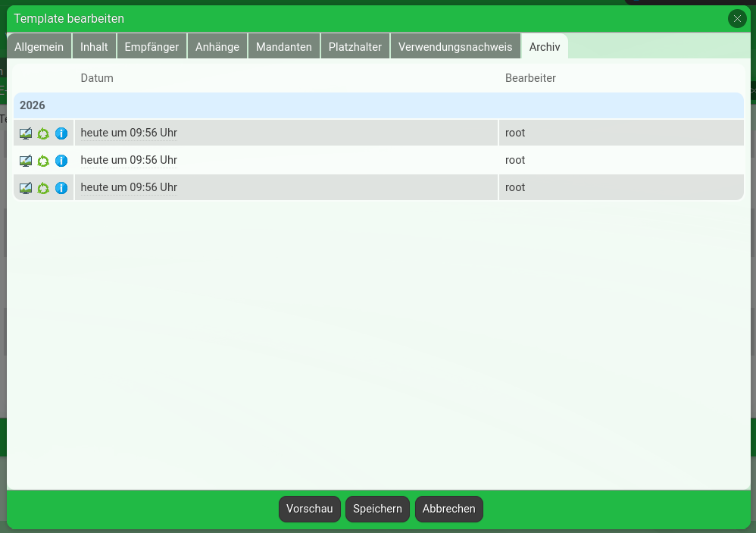Screen dimensions: 756x533
Task: Show info for the second archive entry
Action: (61, 161)
